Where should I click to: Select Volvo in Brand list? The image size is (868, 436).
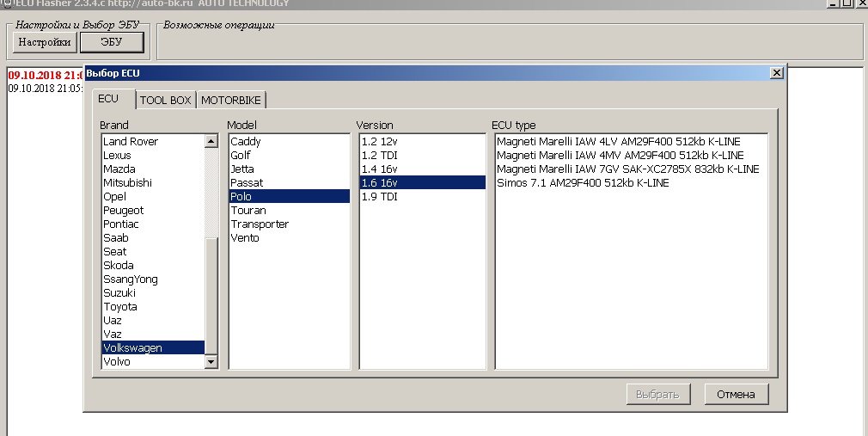coord(153,362)
